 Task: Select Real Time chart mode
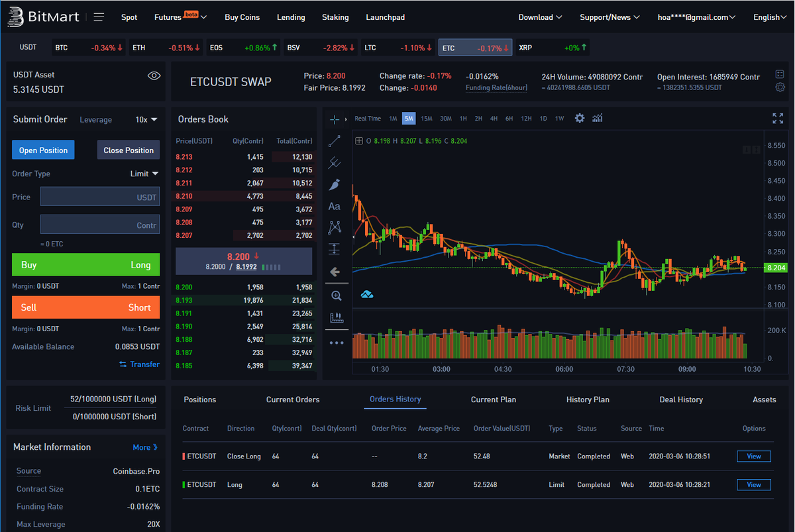[x=368, y=119]
